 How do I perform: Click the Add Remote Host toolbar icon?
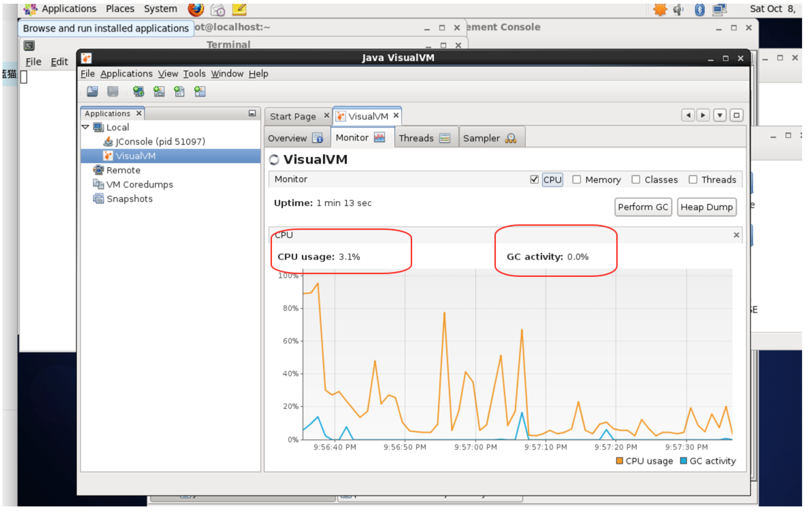point(138,92)
